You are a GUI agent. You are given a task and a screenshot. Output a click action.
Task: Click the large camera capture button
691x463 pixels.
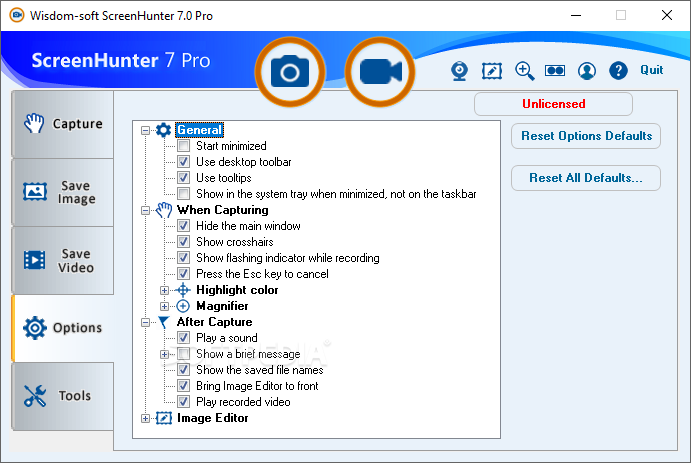click(290, 72)
